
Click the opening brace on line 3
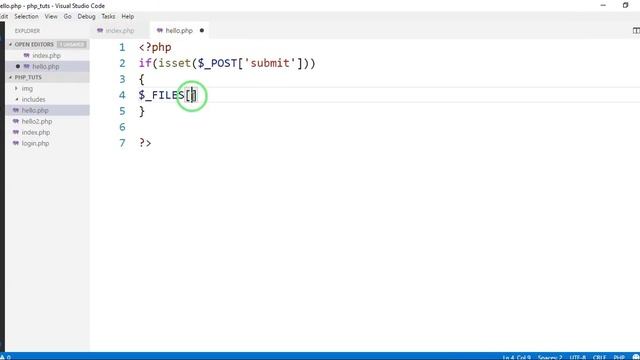(142, 79)
